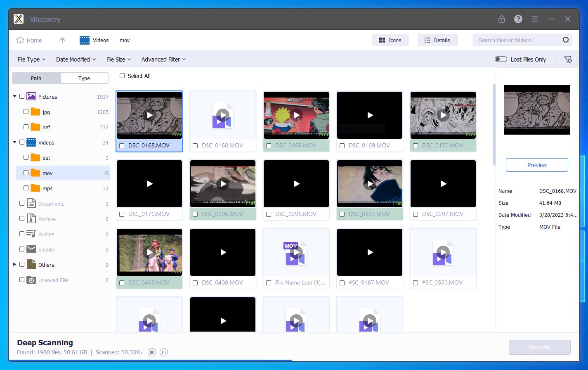This screenshot has height=370, width=588.
Task: Click the Pictures category icon
Action: point(31,96)
